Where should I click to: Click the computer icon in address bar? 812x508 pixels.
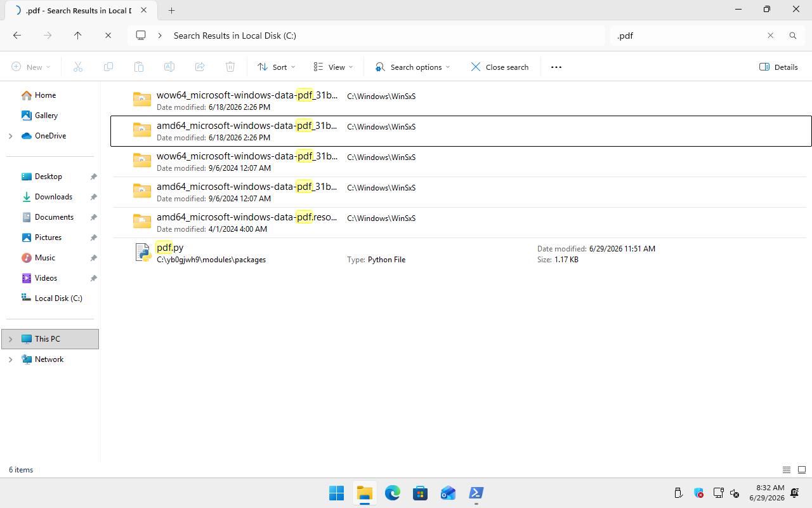coord(141,36)
